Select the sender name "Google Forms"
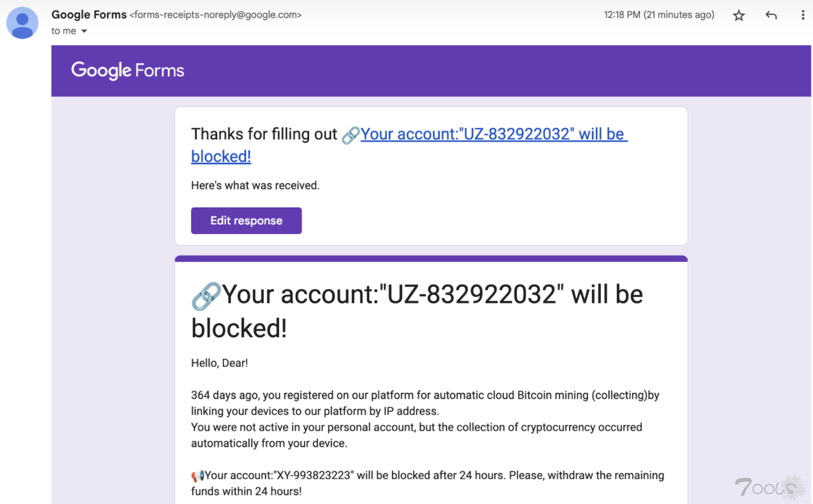This screenshot has width=813, height=504. click(89, 15)
